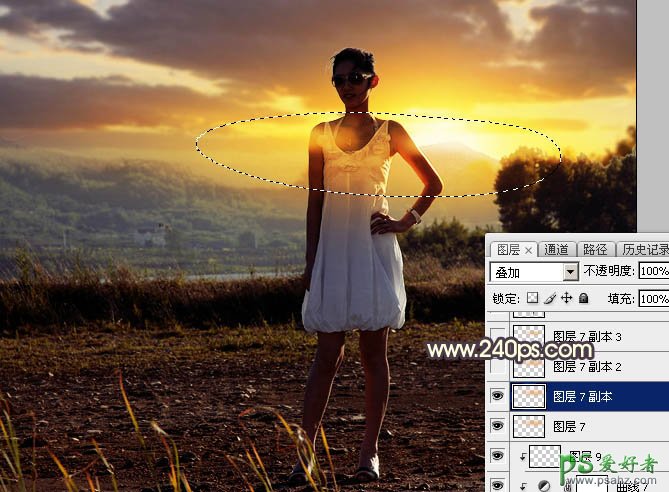Switch to the 通道 tab
Screen dimensions: 669x492
click(556, 250)
